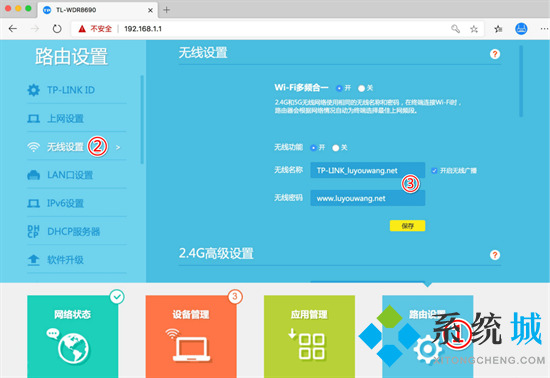Open the 应用管理 tile
Screen dimensions: 550x378
(x=309, y=336)
